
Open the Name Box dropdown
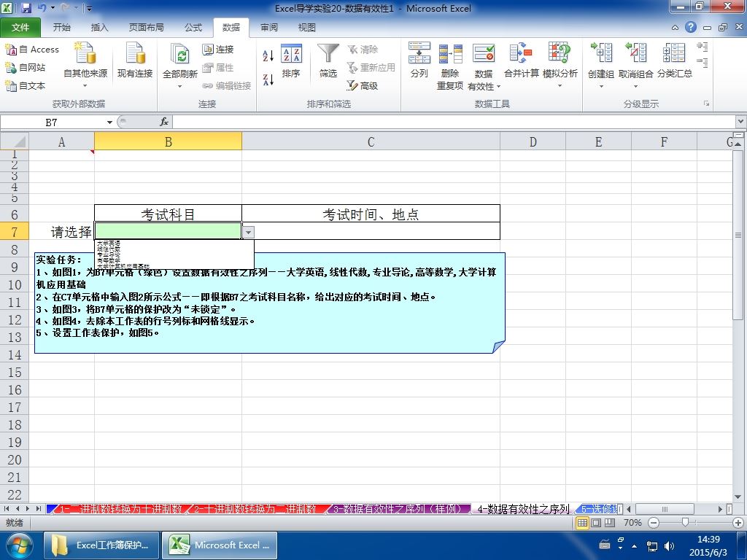[109, 122]
